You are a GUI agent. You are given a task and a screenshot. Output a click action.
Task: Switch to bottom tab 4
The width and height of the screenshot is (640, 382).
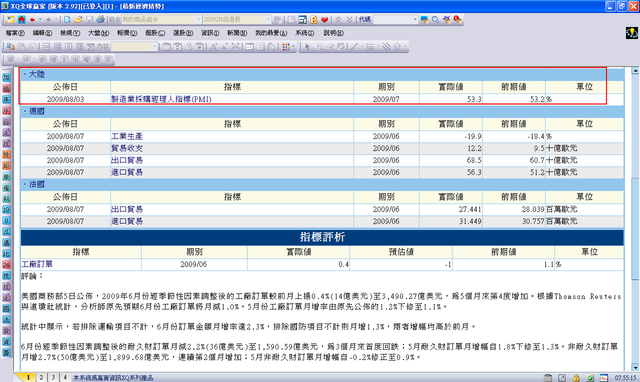(65, 378)
